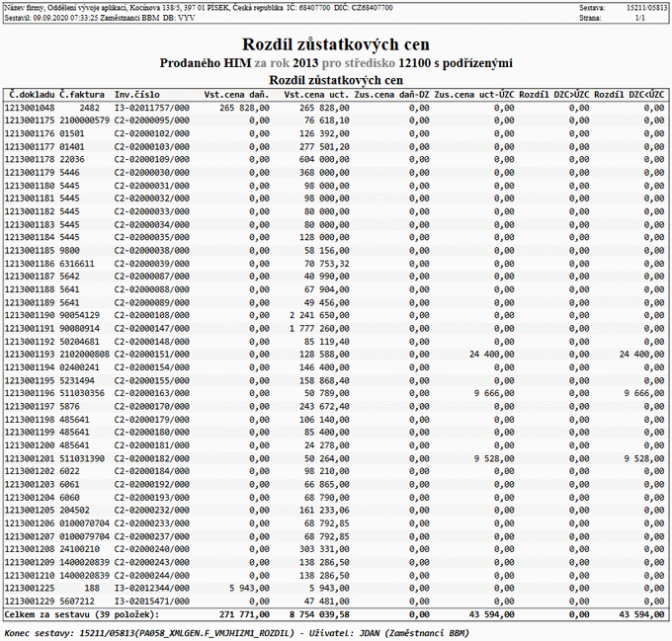Click invoice number 50204681
The image size is (672, 641).
click(79, 342)
